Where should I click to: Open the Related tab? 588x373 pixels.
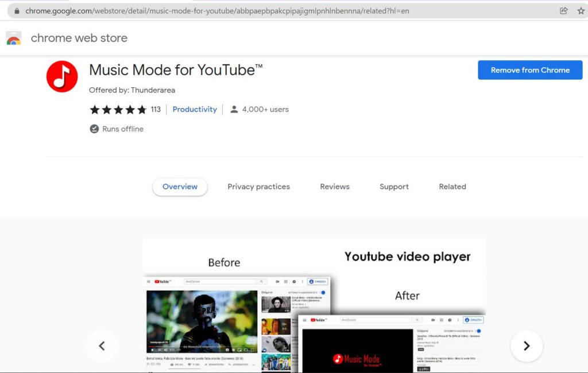tap(452, 187)
